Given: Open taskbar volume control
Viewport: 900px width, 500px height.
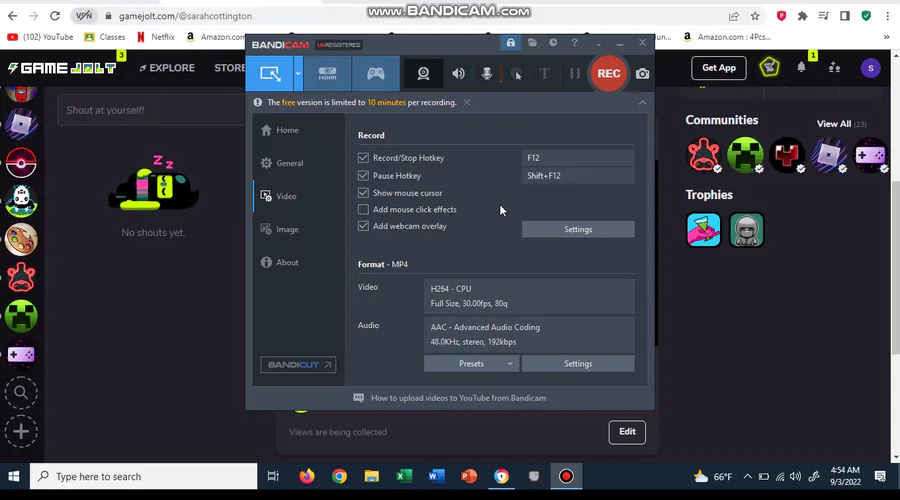Looking at the screenshot, I should coord(795,476).
